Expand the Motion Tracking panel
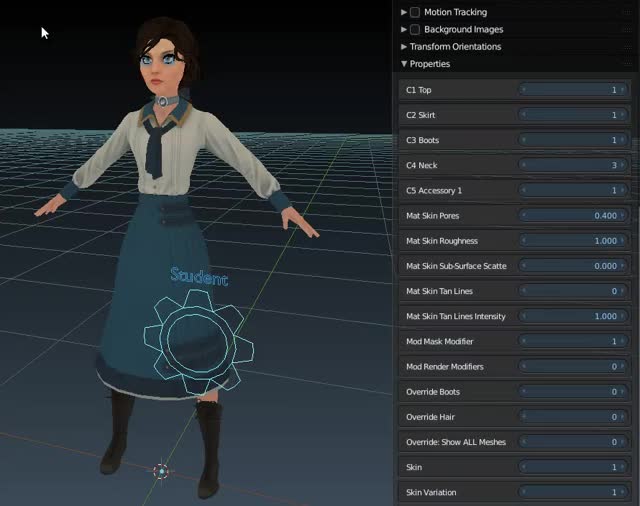 [404, 12]
